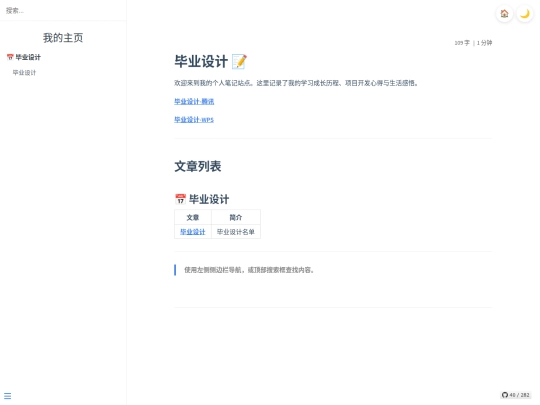Image resolution: width=540 pixels, height=405 pixels.
Task: Click the hamburger sidebar toggle icon
Action: pos(8,396)
